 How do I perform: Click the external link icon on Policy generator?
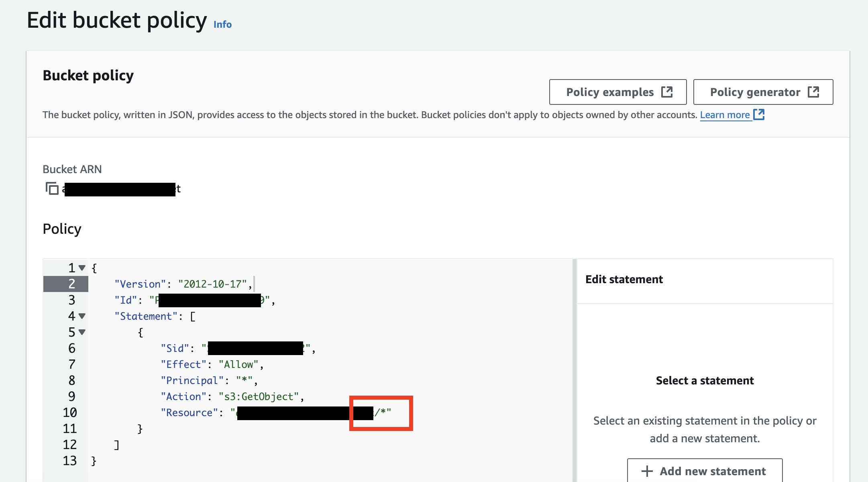pyautogui.click(x=813, y=92)
